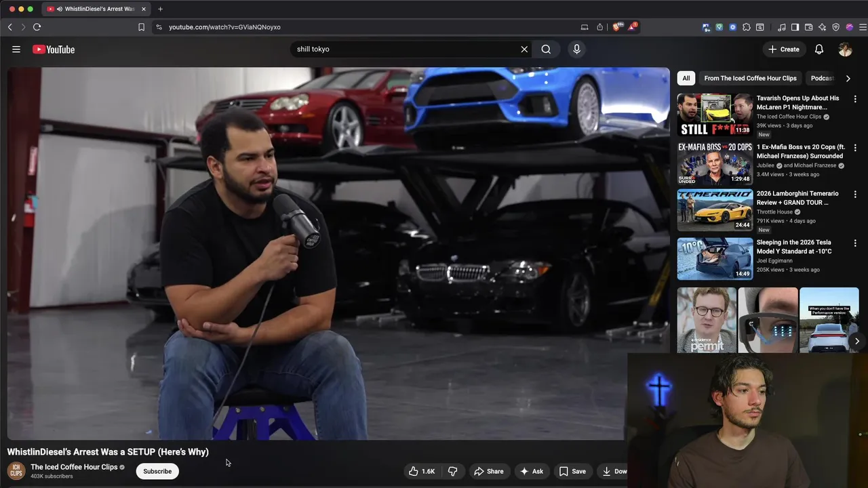Go to the YouTube home logo
This screenshot has height=488, width=868.
[x=54, y=49]
